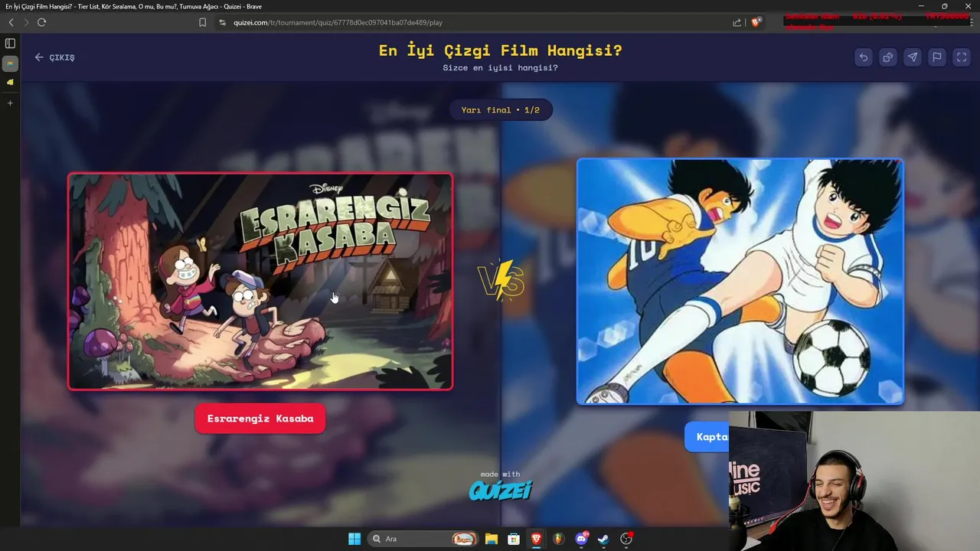Vote with the Esrarengiz Kasaba red button
This screenshot has height=551, width=980.
click(x=260, y=419)
